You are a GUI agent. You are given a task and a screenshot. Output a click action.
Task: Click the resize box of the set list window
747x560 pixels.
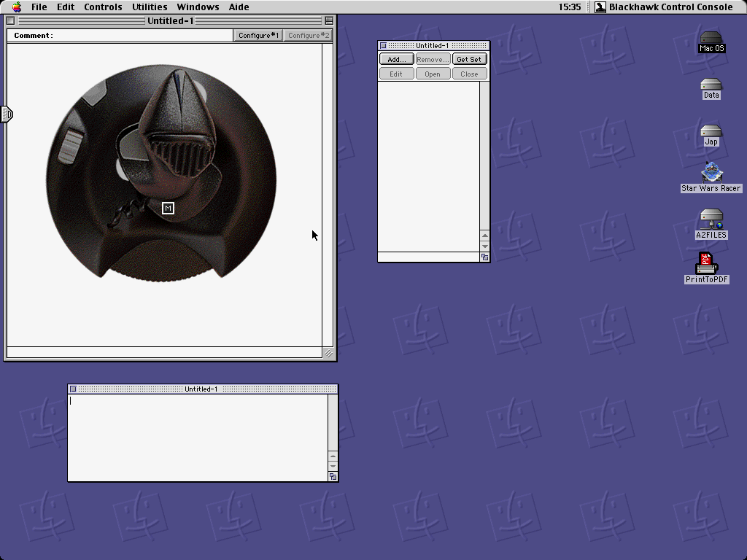484,257
